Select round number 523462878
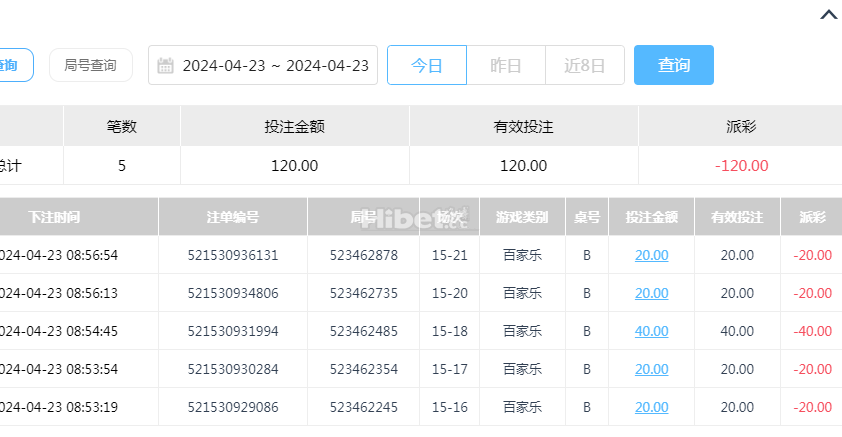The height and width of the screenshot is (437, 842). point(364,255)
